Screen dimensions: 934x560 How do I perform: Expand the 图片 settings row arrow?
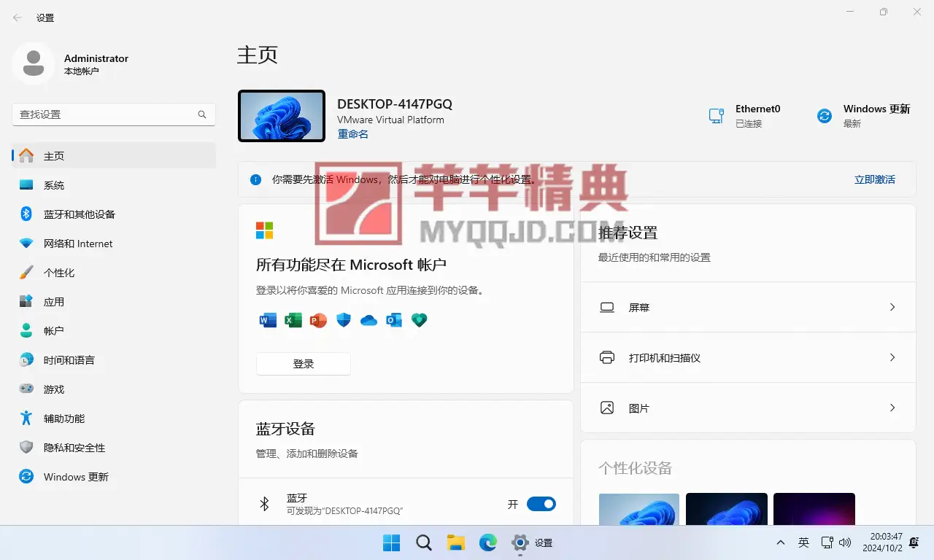(x=892, y=408)
